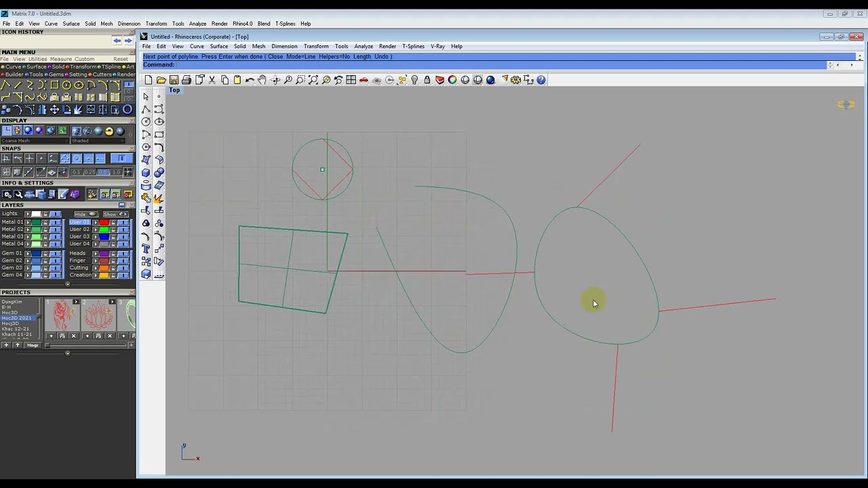Select the 0.25 snap spacing option

[90, 172]
